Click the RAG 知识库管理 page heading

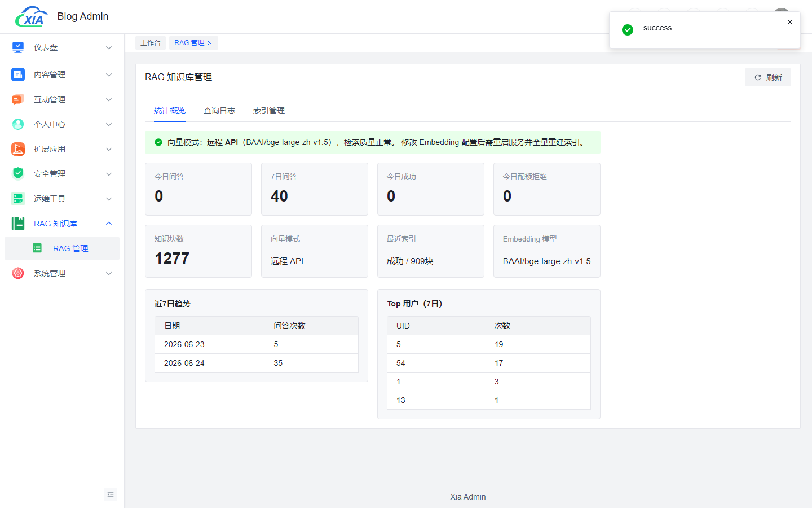(x=179, y=77)
